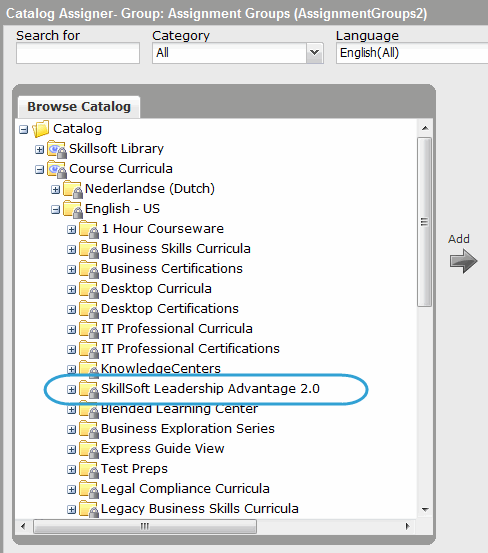Click the IT Professional Certifications folder icon
The image size is (488, 553).
click(89, 350)
